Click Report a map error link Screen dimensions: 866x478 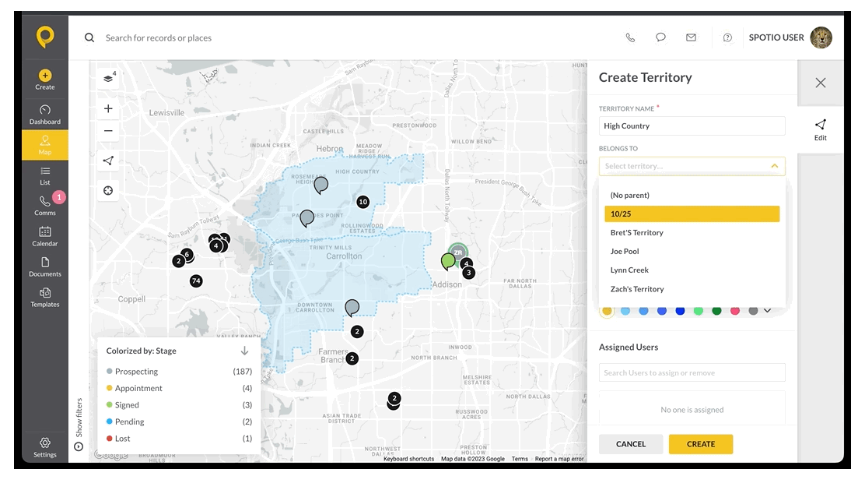click(559, 459)
